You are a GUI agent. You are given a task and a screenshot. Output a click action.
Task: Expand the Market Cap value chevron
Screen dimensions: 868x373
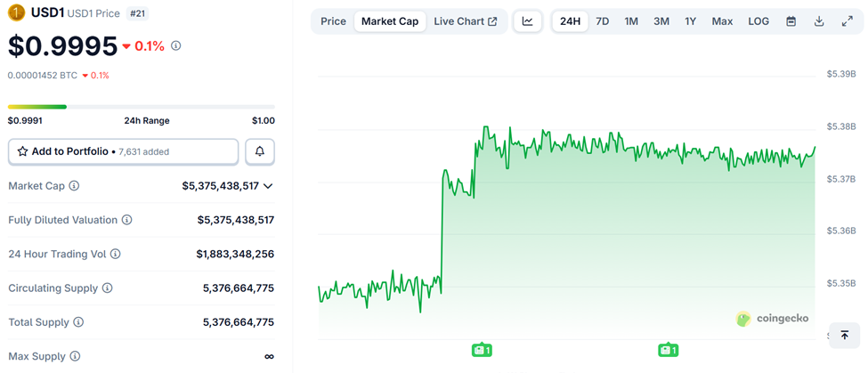pos(268,186)
